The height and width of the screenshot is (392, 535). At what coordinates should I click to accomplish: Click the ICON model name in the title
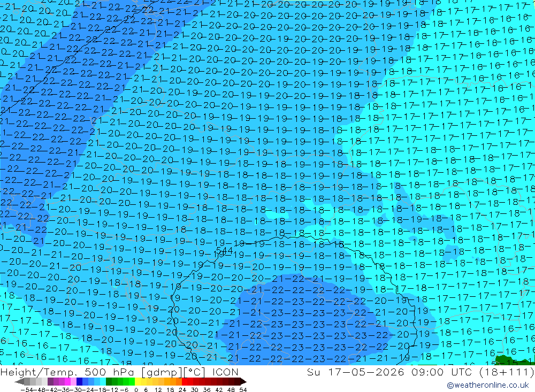(225, 372)
